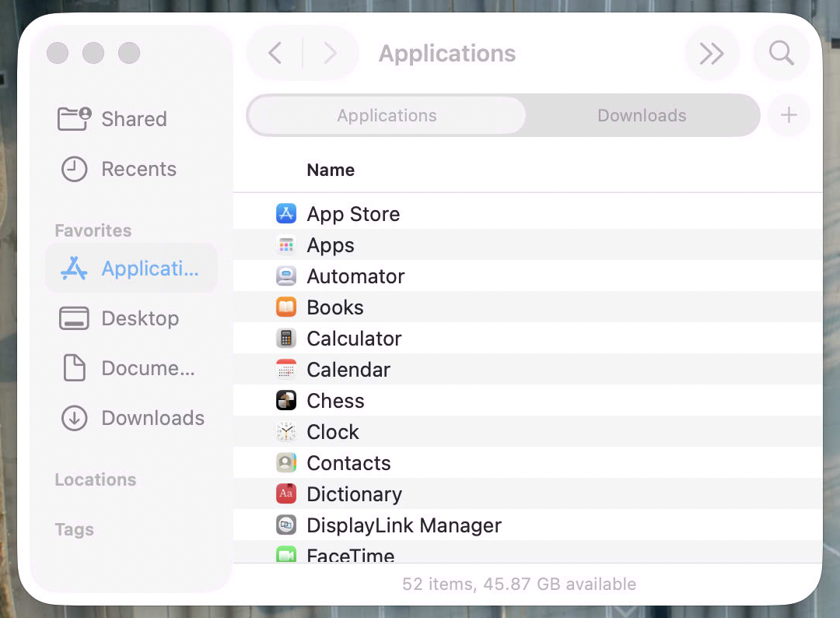Click the Calculator icon

tap(286, 339)
